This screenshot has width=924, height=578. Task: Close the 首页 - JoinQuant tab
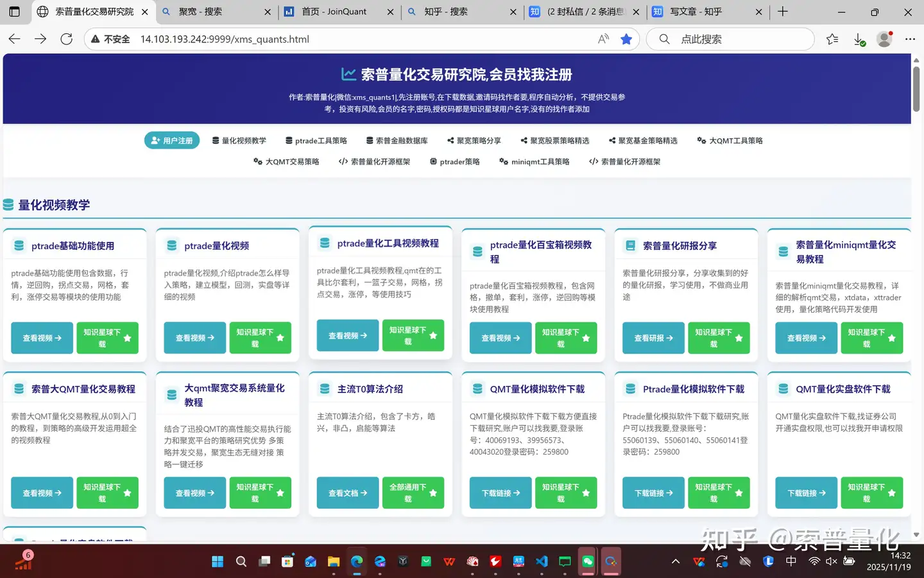[391, 12]
